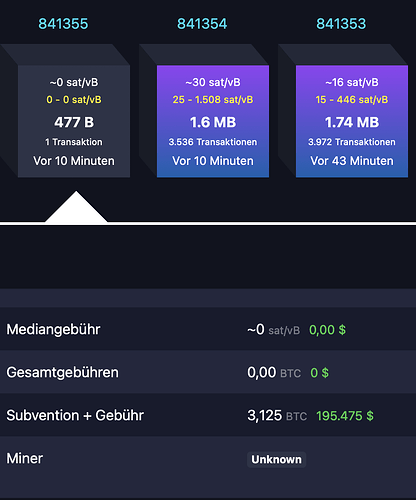This screenshot has width=416, height=500.
Task: Click the 0,00 $ median fee value
Action: tap(327, 330)
